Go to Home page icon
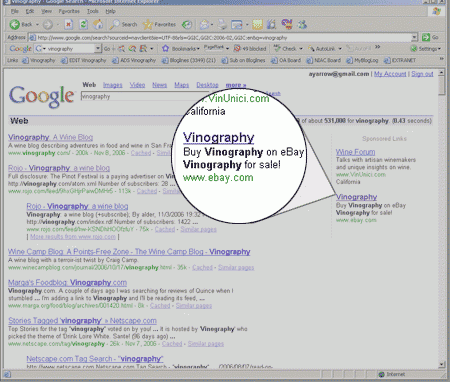Viewport: 450px width, 382px height. 98,24
